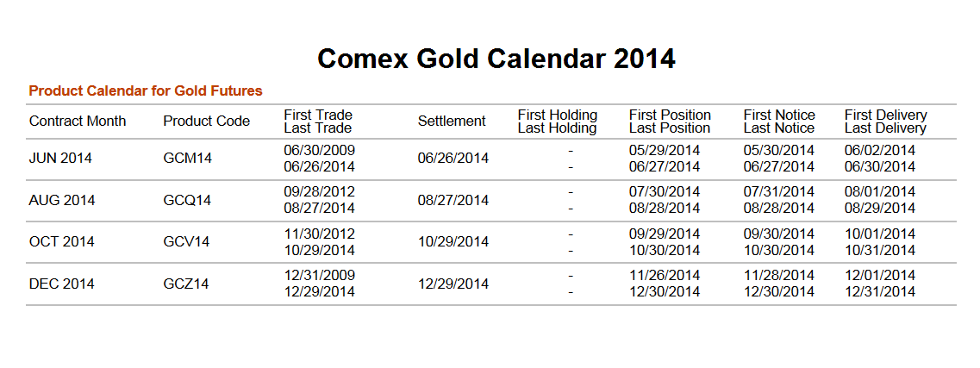The image size is (980, 368).
Task: Click the 10/29/2014 settlement date
Action: click(453, 242)
